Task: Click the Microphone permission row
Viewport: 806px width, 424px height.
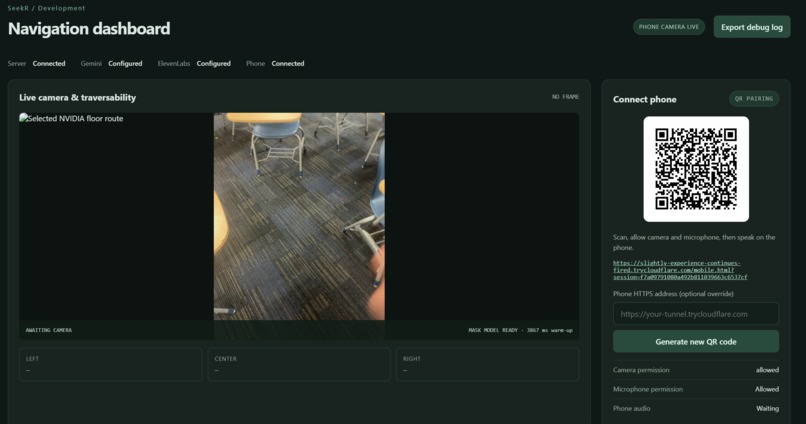Action: (695, 389)
